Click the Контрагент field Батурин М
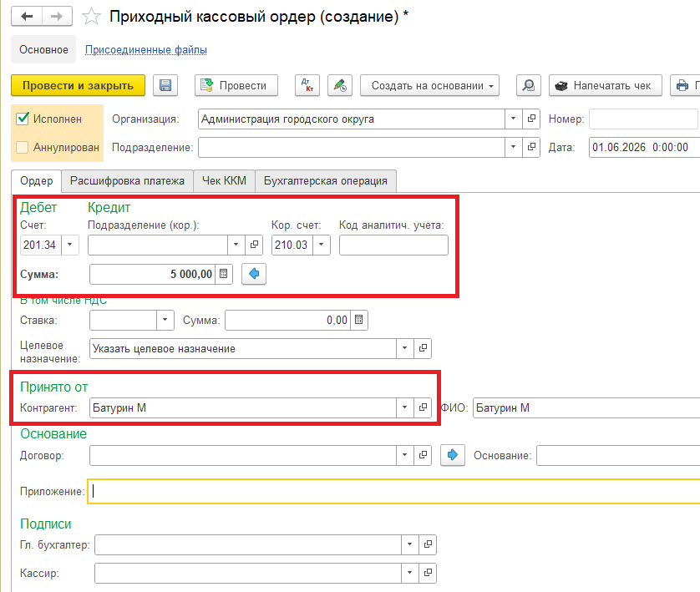 pyautogui.click(x=243, y=407)
